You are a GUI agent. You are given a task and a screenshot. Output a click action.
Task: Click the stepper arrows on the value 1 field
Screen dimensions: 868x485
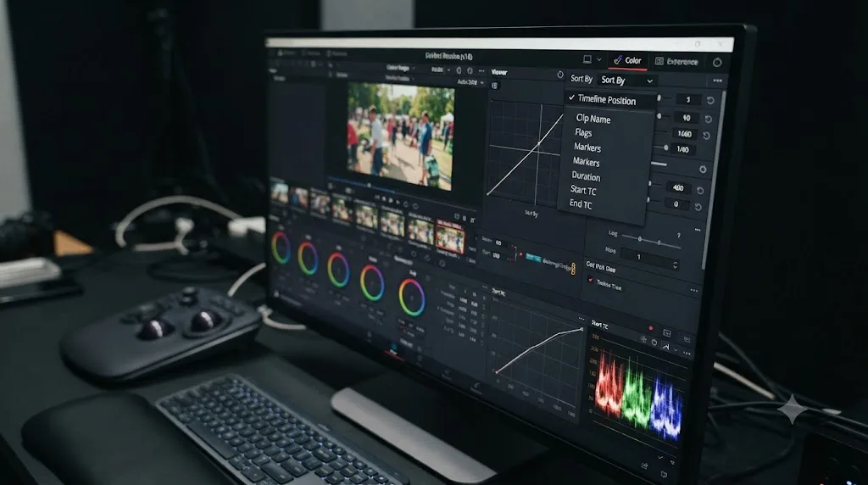675,265
